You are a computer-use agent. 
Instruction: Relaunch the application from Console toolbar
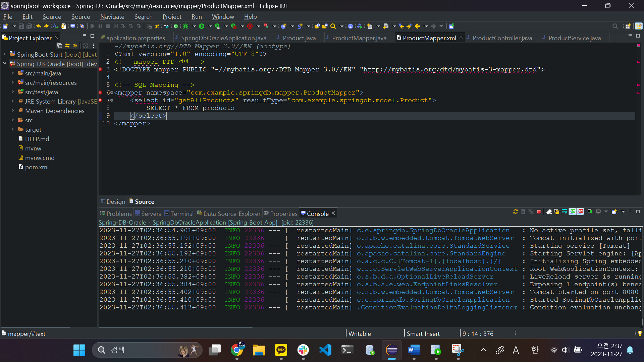(516, 212)
